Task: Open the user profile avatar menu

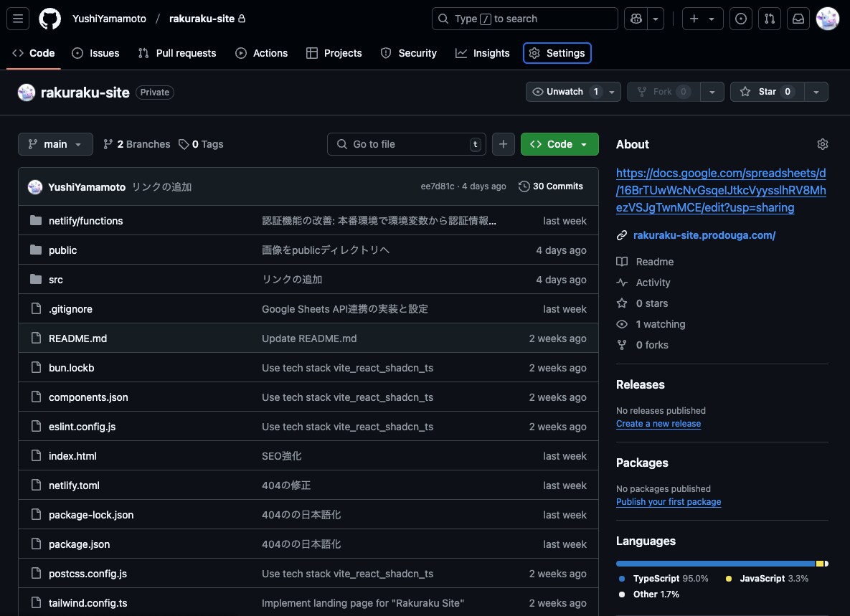Action: 827,19
